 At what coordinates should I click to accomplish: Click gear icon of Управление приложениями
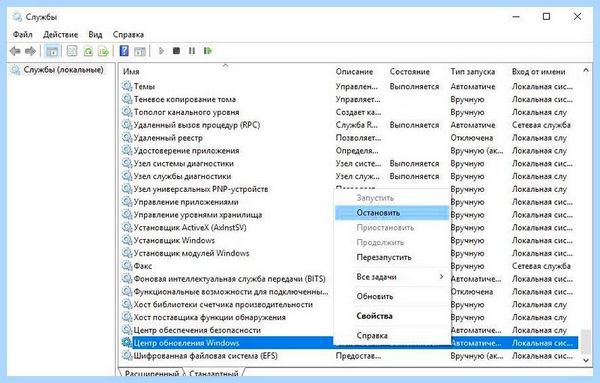click(x=127, y=201)
